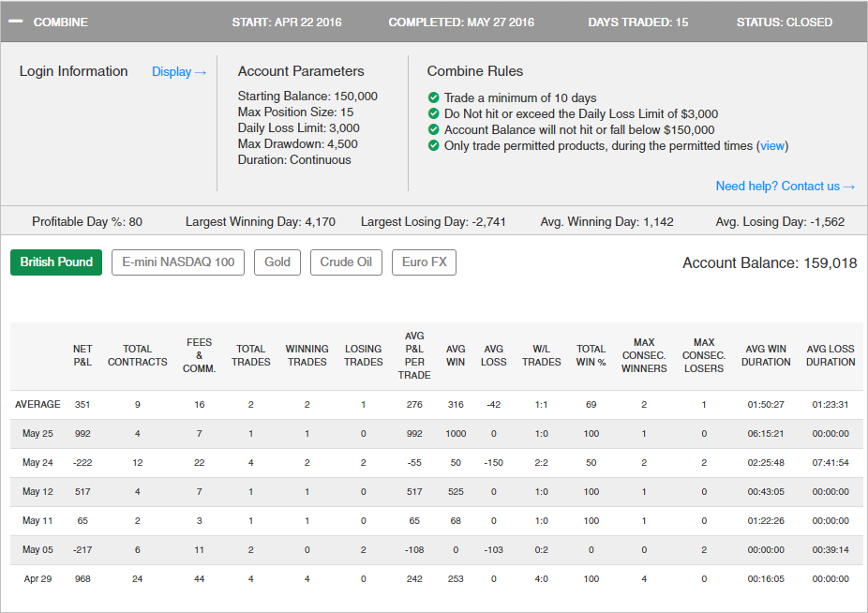Click the green check beside Daily Loss Limit rule
This screenshot has width=868, height=613.
pyautogui.click(x=433, y=113)
